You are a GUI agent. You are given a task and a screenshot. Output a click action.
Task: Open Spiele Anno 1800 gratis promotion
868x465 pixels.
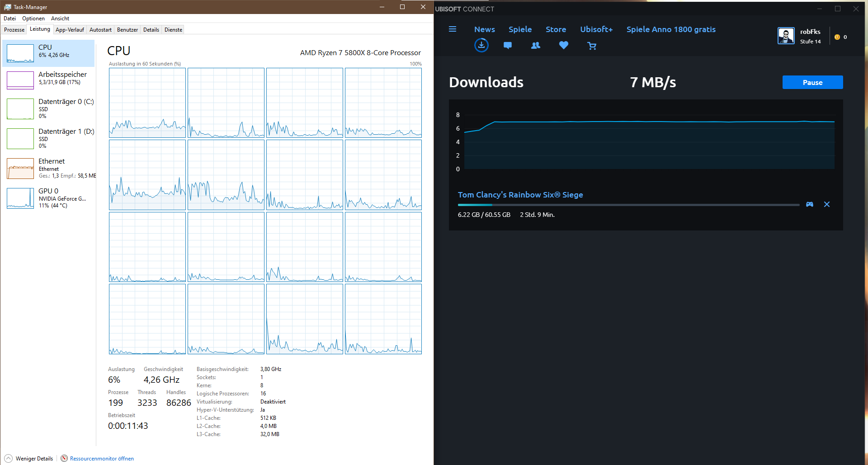coord(671,29)
